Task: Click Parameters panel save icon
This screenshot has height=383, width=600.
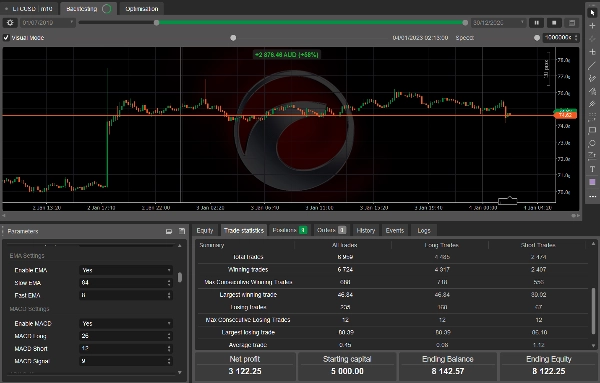Action: pyautogui.click(x=182, y=231)
